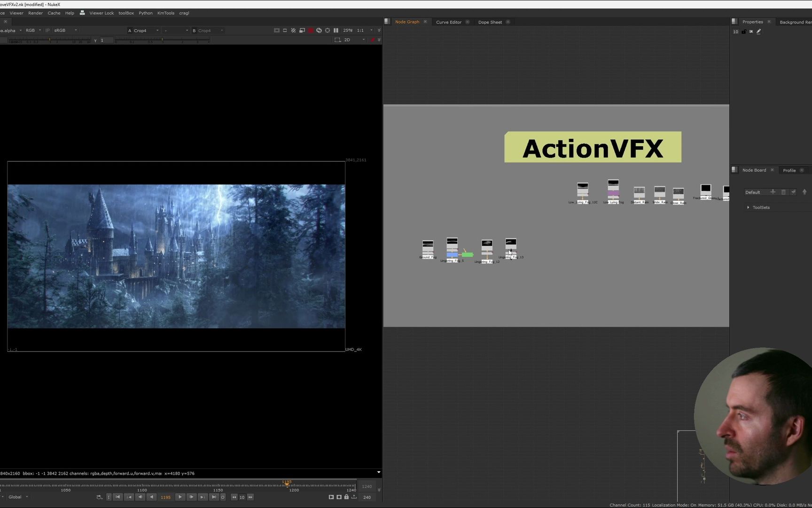Toggle the out-point O button

pos(223,497)
